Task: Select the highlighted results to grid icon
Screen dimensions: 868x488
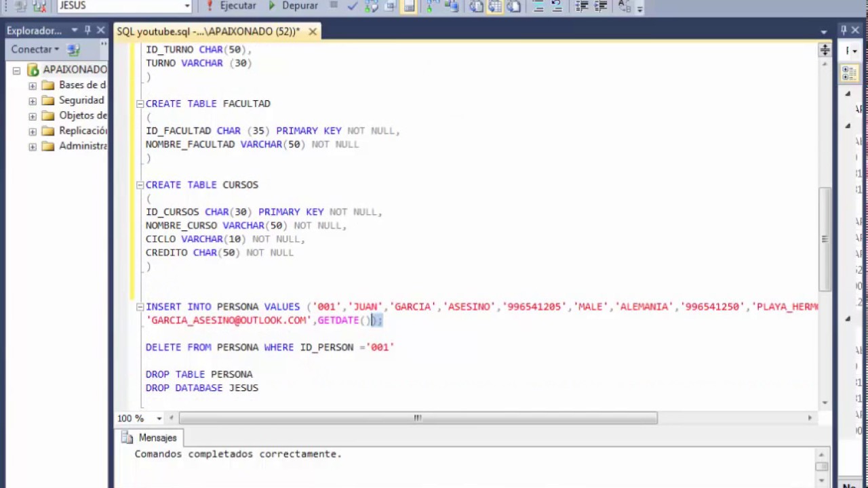Action: click(x=494, y=6)
